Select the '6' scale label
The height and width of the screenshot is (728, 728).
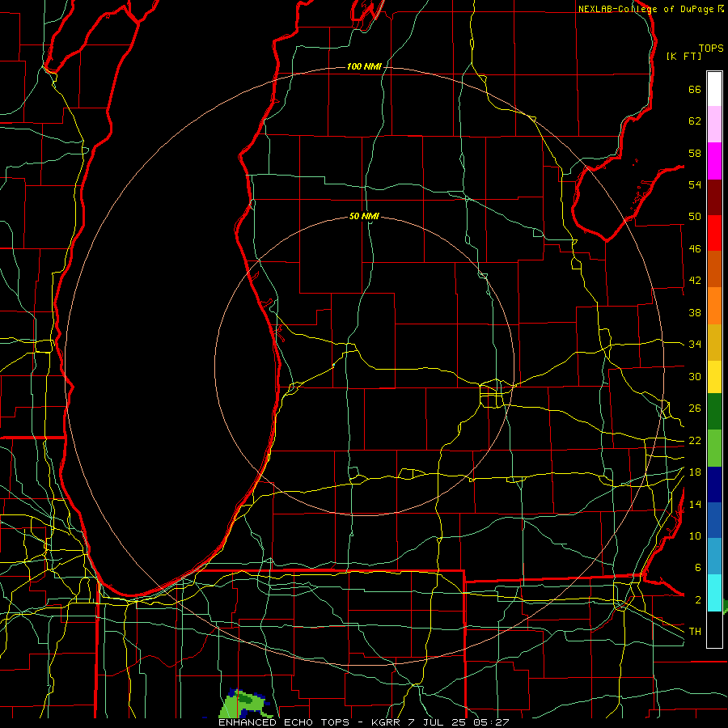pyautogui.click(x=697, y=567)
